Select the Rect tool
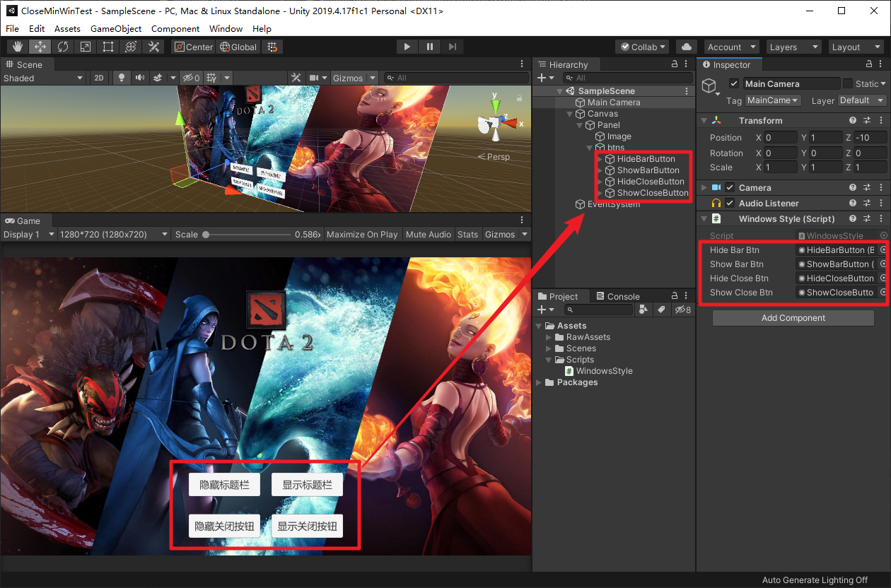 (108, 47)
